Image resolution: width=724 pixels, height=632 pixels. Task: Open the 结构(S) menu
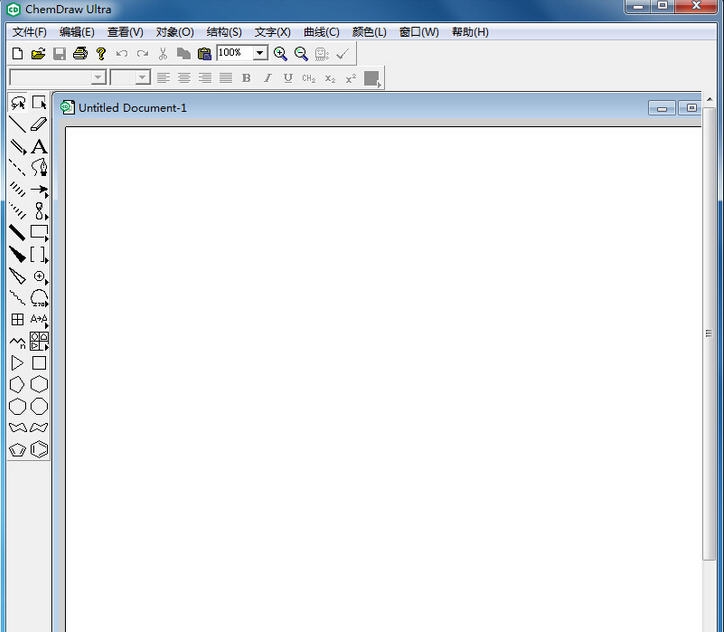pos(224,32)
